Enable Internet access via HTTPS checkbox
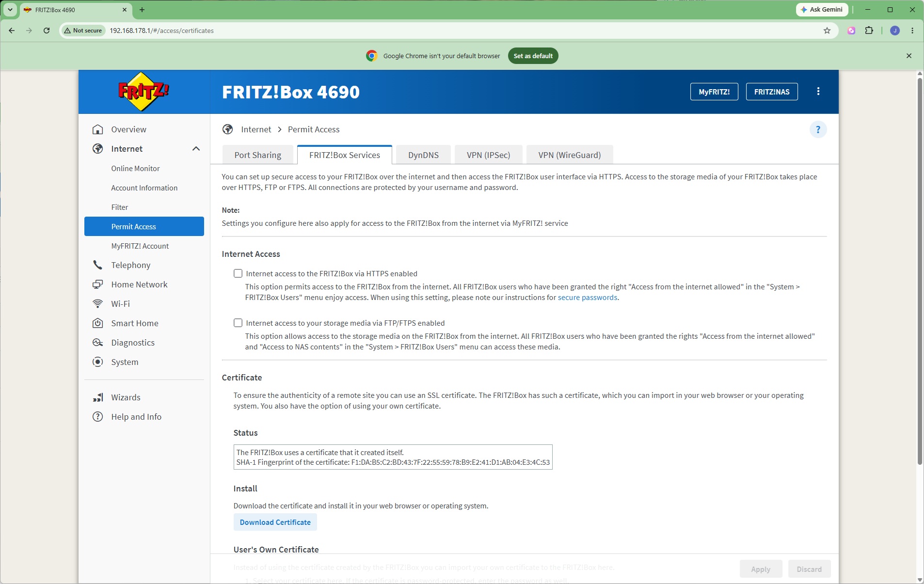Image resolution: width=924 pixels, height=584 pixels. click(x=238, y=274)
